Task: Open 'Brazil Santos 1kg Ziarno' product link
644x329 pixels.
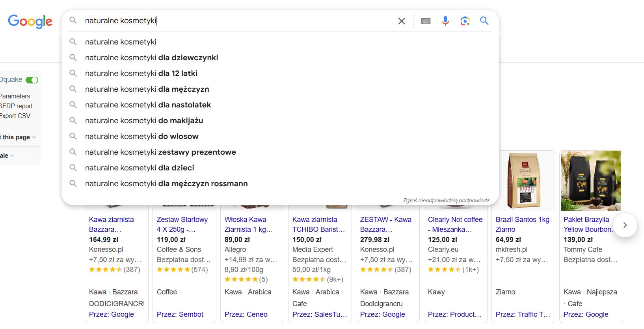Action: (x=523, y=224)
